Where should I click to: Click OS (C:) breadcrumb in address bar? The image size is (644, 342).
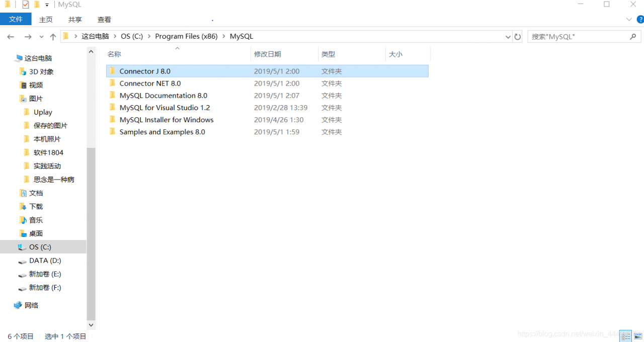(x=132, y=37)
